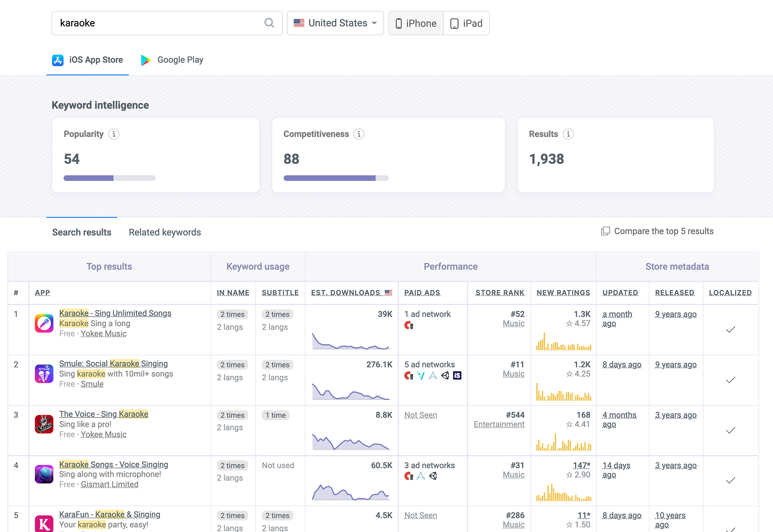
Task: Sort by the LOCALIZED column header
Action: [730, 293]
